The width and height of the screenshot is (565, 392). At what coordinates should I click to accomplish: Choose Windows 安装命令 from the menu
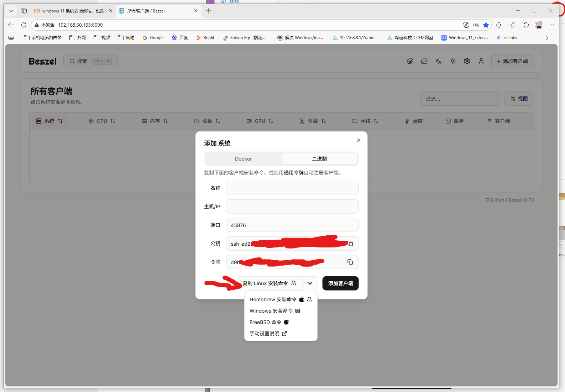coord(281,311)
